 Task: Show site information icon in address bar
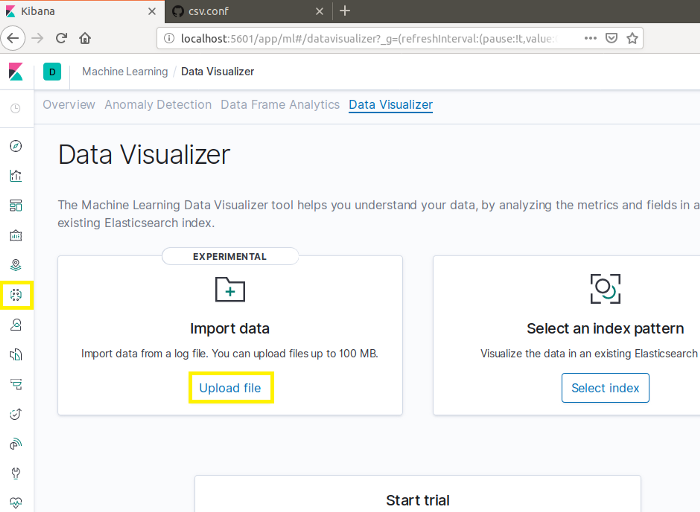pos(169,38)
